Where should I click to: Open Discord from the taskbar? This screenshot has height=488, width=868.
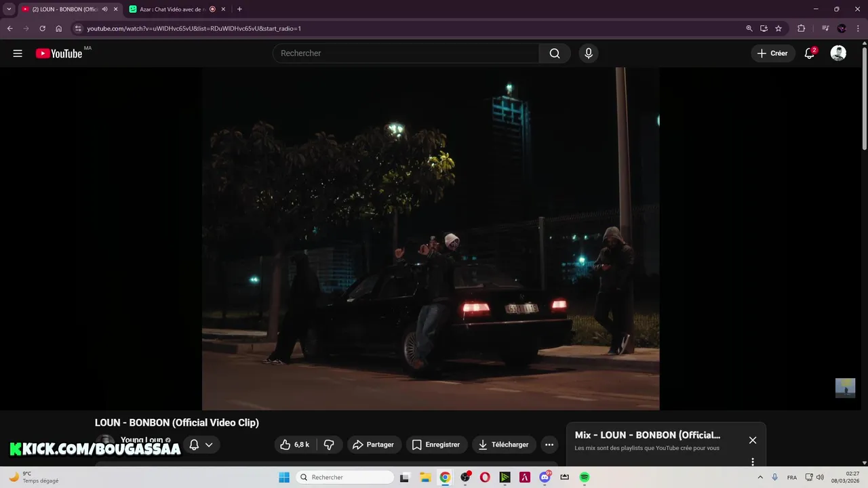tap(545, 477)
